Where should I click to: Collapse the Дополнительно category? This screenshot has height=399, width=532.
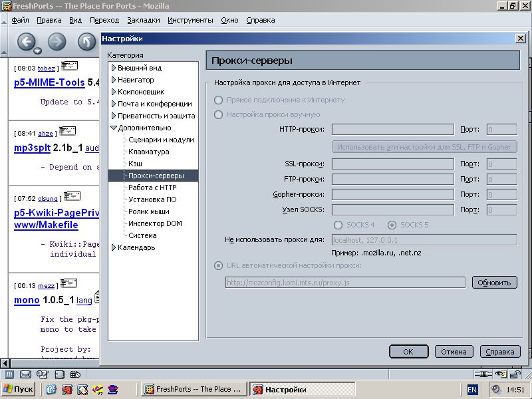pos(114,128)
